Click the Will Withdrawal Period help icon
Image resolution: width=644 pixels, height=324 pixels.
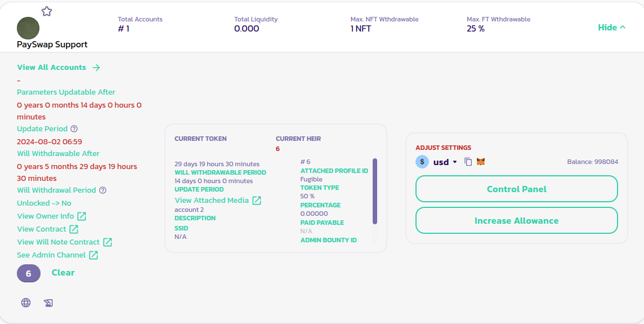102,190
